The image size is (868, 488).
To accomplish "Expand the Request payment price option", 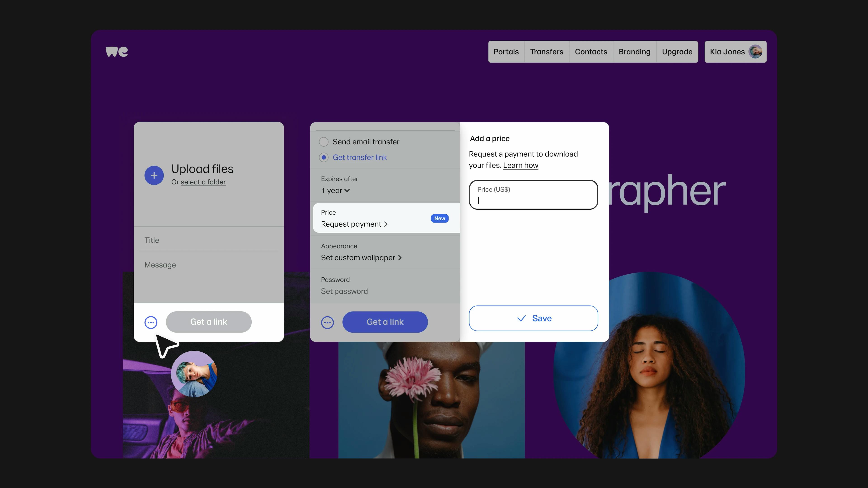I will click(x=354, y=224).
